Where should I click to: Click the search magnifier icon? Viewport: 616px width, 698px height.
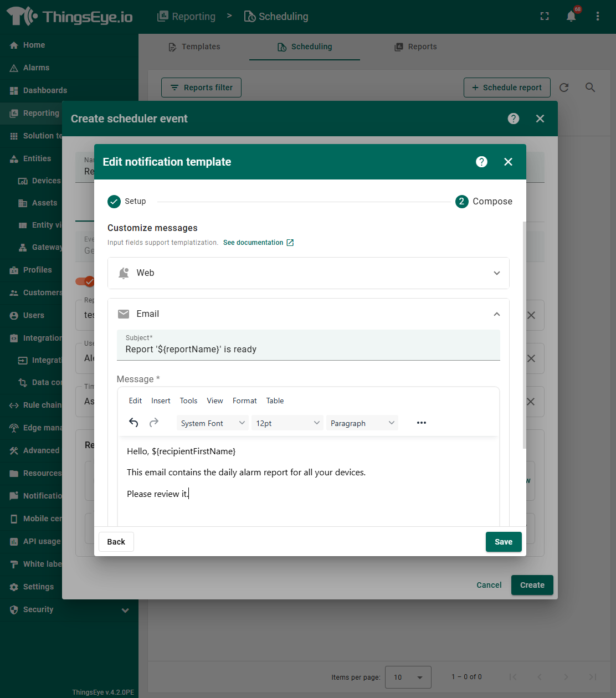(591, 88)
